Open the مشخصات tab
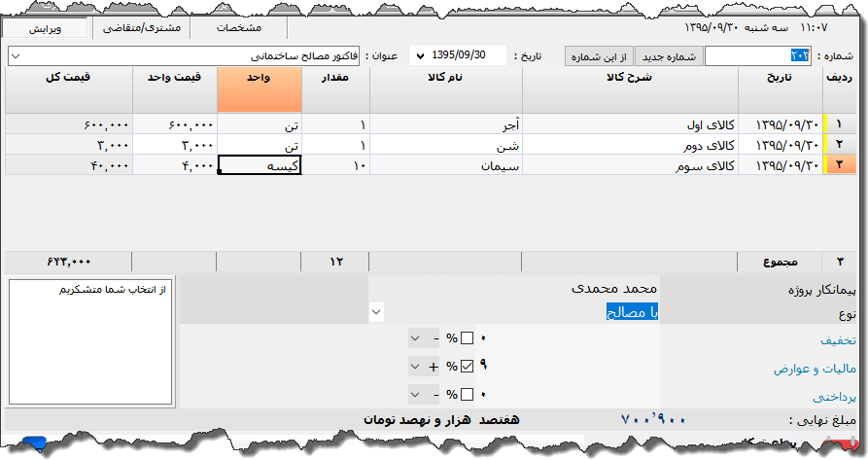 [x=238, y=28]
